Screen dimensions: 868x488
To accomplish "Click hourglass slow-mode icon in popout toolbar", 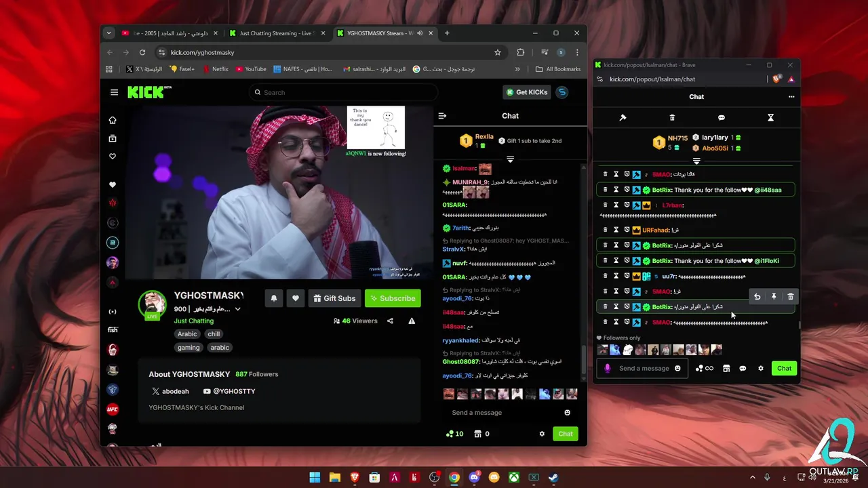I will pos(770,117).
